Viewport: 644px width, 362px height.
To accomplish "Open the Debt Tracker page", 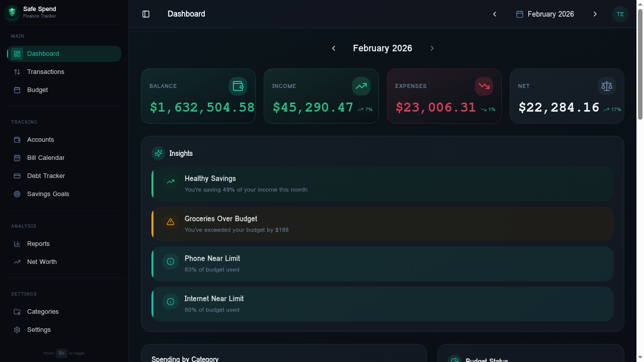I will (45, 175).
